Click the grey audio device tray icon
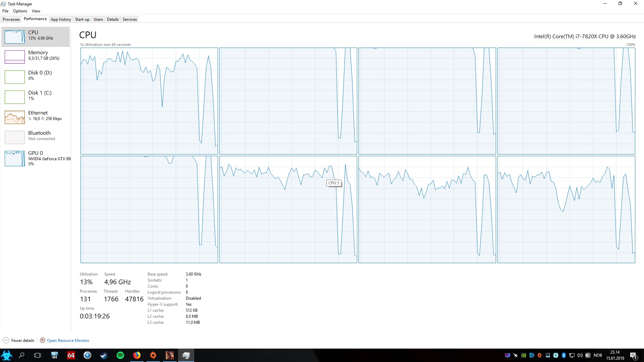 588,355
